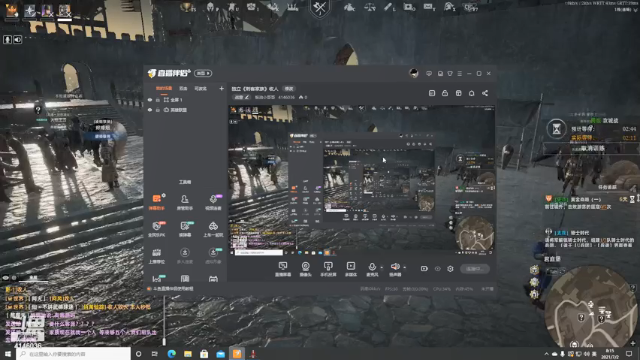640x360 pixels.
Task: Show hidden system tray icons
Action: tap(547, 353)
